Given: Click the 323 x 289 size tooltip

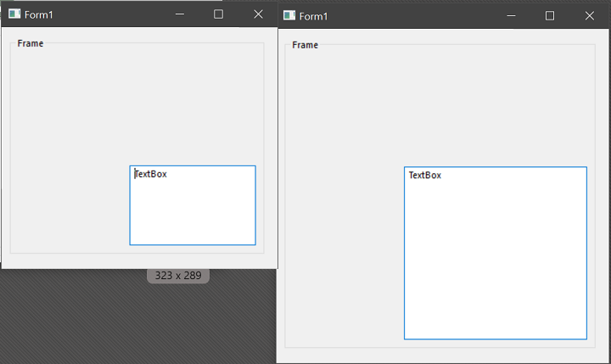Looking at the screenshot, I should (x=178, y=276).
